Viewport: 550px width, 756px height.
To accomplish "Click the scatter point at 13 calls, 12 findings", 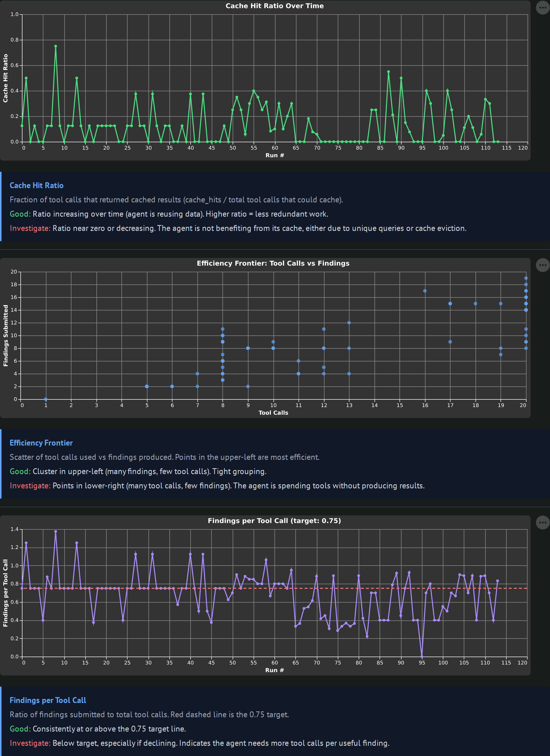I will (349, 323).
